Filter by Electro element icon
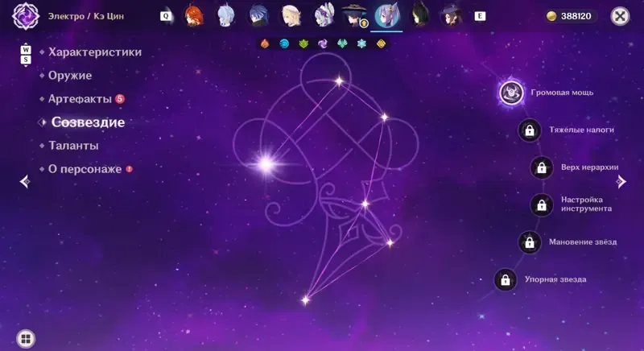 323,43
